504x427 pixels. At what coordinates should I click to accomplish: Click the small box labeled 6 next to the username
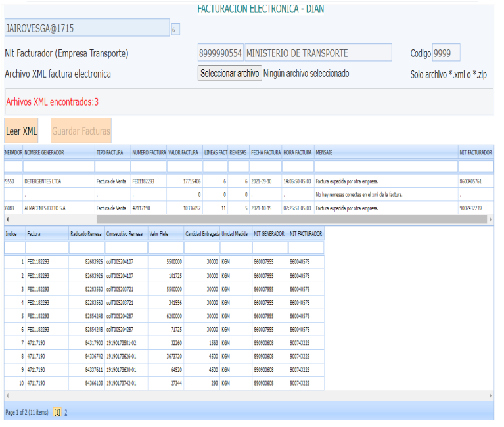(x=175, y=30)
